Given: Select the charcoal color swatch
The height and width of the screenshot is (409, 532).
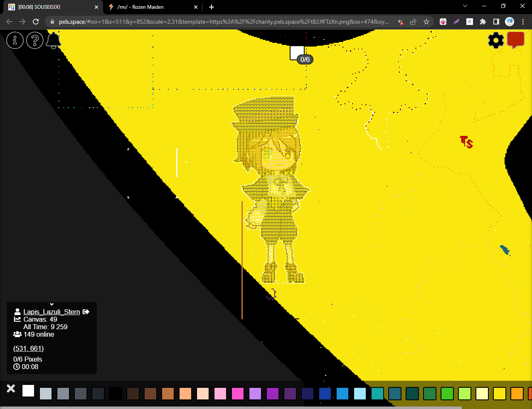Looking at the screenshot, I should coord(98,394).
